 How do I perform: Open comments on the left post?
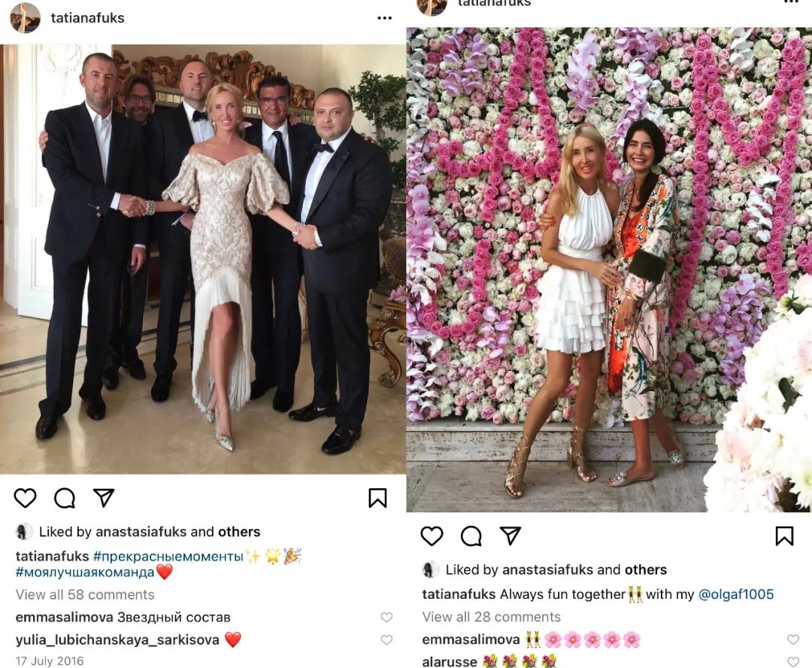65,498
